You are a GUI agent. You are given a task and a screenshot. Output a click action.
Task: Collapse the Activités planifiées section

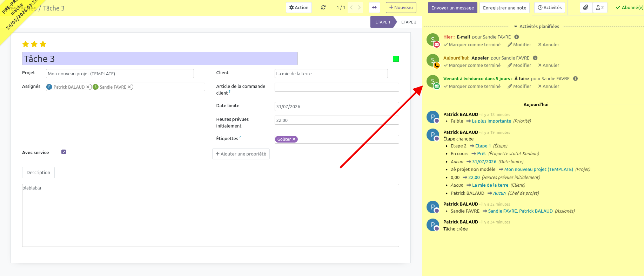[537, 27]
